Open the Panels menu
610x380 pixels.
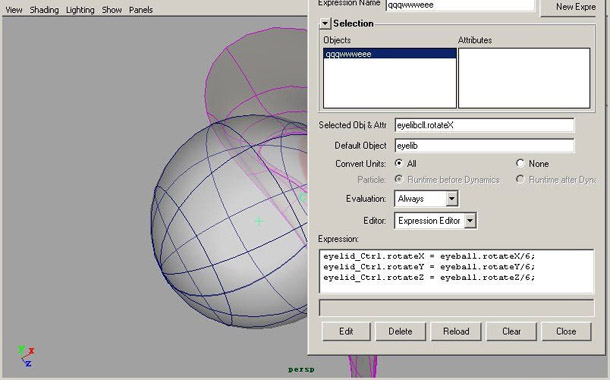[141, 10]
